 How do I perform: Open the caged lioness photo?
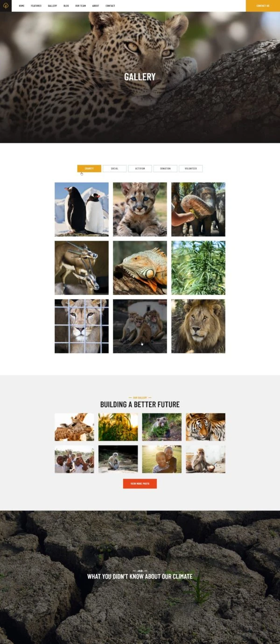coord(82,326)
